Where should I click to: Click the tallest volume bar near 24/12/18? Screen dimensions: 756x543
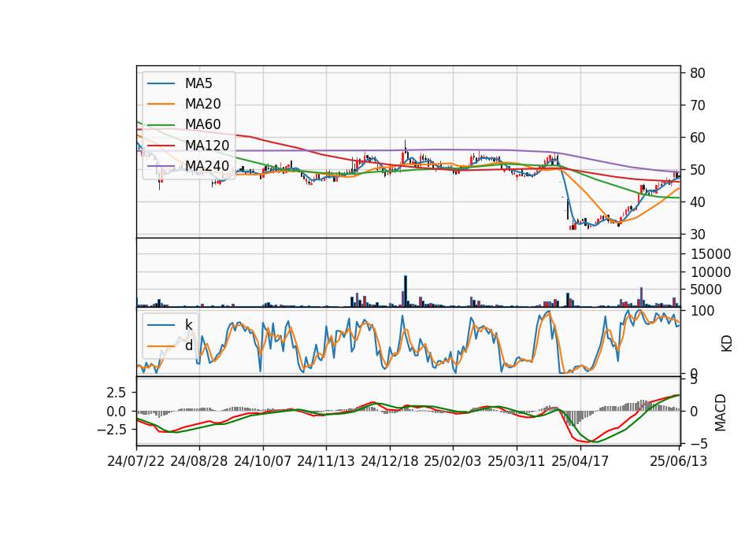pyautogui.click(x=406, y=291)
